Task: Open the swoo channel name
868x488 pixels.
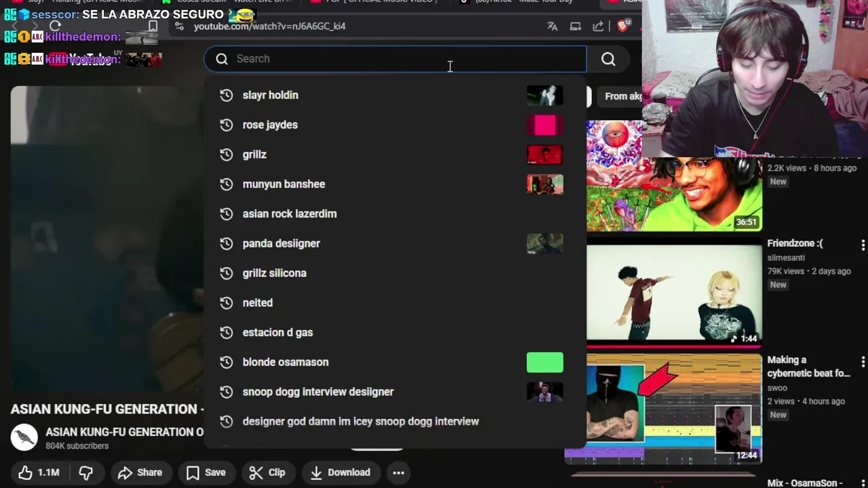Action: coord(777,388)
